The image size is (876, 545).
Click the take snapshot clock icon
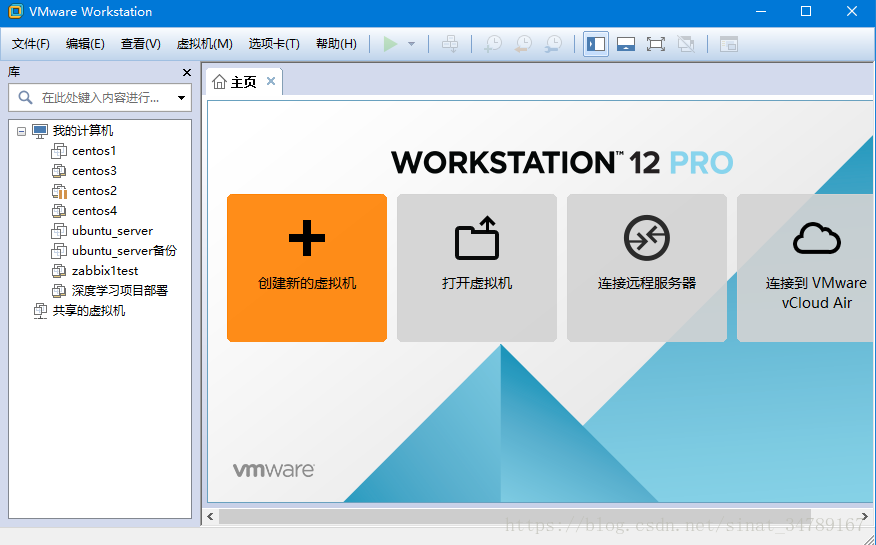[493, 44]
